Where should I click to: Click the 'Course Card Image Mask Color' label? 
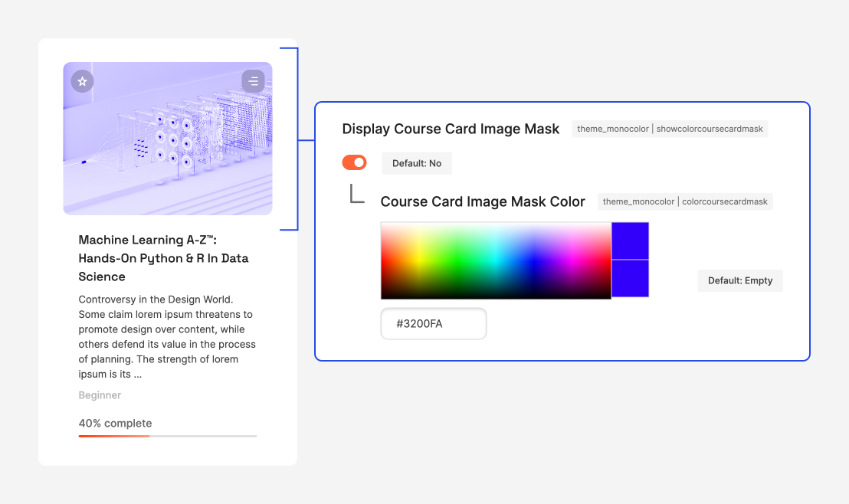point(483,201)
